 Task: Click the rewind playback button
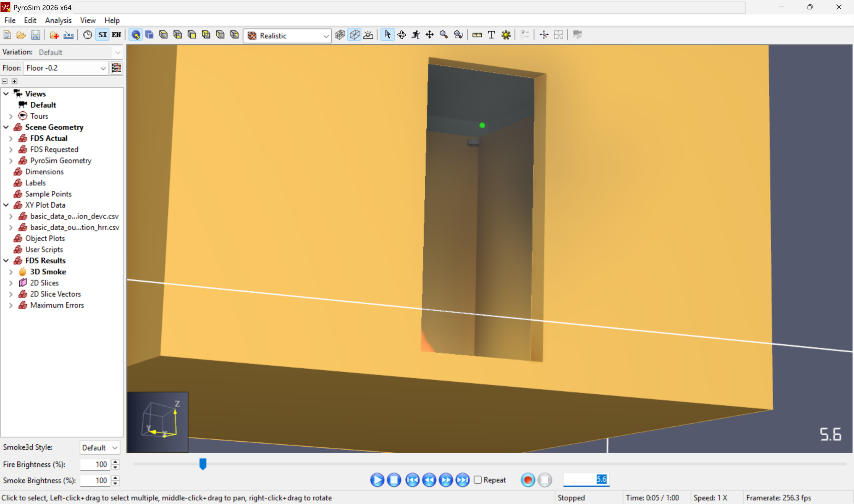[x=429, y=480]
